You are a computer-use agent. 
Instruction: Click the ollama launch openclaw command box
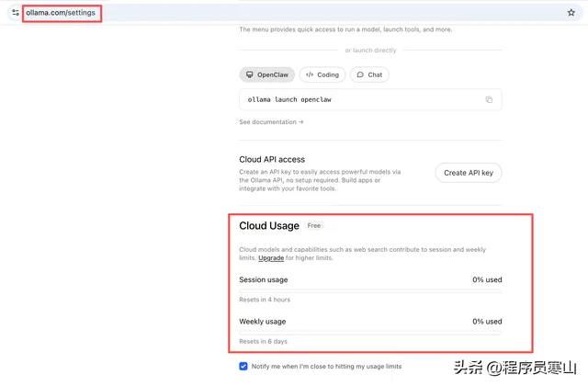coord(370,100)
